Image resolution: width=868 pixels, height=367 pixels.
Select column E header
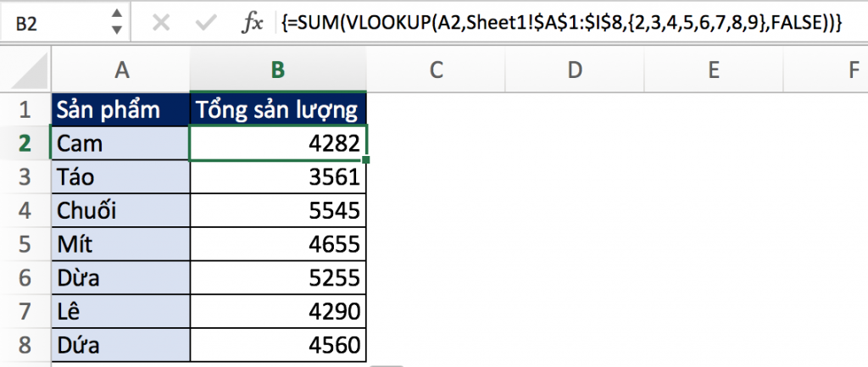pos(714,70)
